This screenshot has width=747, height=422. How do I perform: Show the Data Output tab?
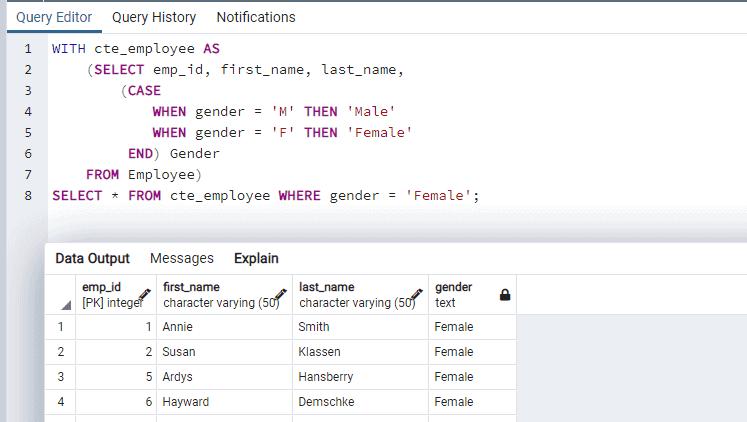coord(93,258)
